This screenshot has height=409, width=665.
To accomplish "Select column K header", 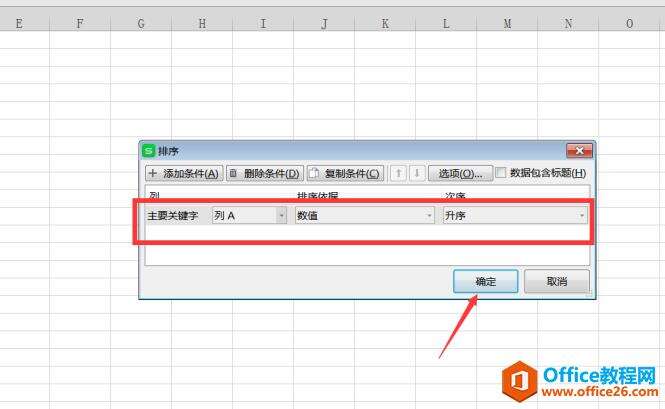I will [385, 24].
